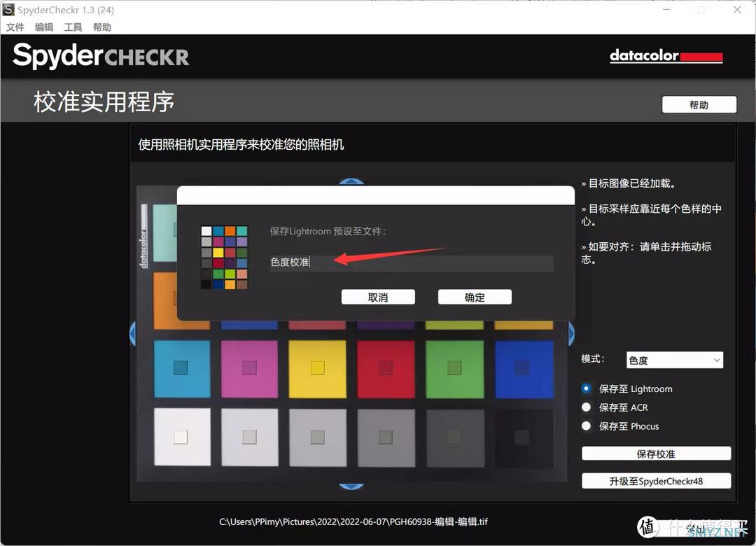The height and width of the screenshot is (546, 756).
Task: Click the image file path text
Action: pos(353,521)
